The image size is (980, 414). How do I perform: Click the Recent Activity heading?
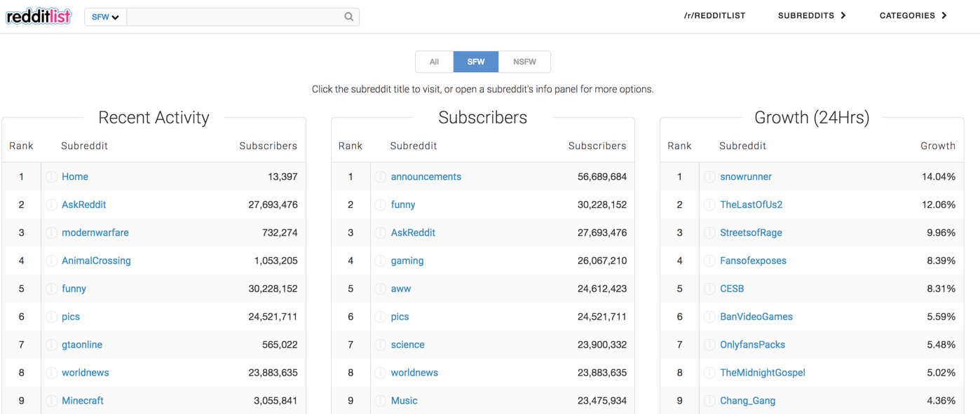tap(154, 118)
